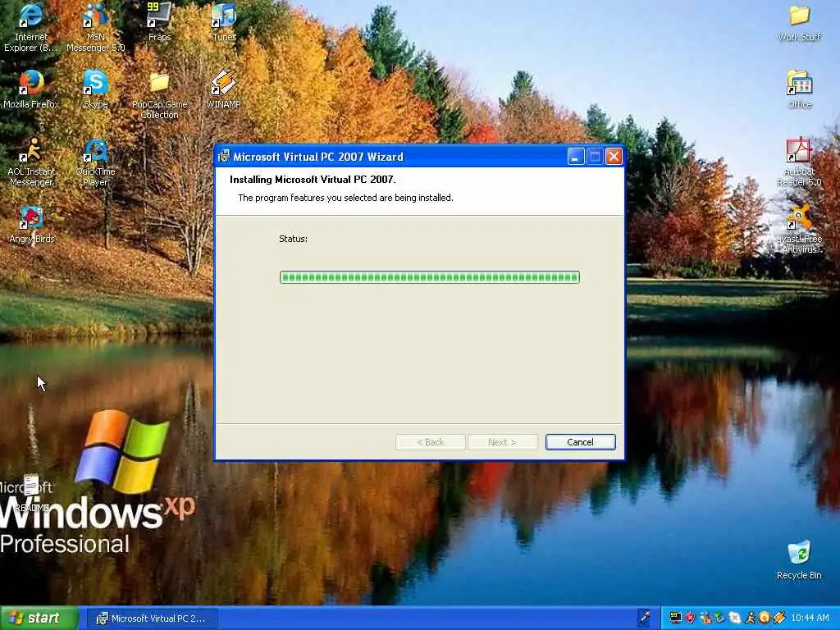The image size is (840, 630).
Task: Click the Virtual PC wizard title icon
Action: click(x=223, y=157)
